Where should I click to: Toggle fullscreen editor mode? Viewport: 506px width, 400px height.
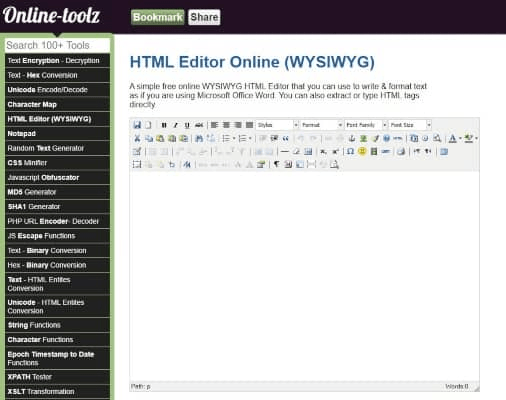pyautogui.click(x=444, y=152)
